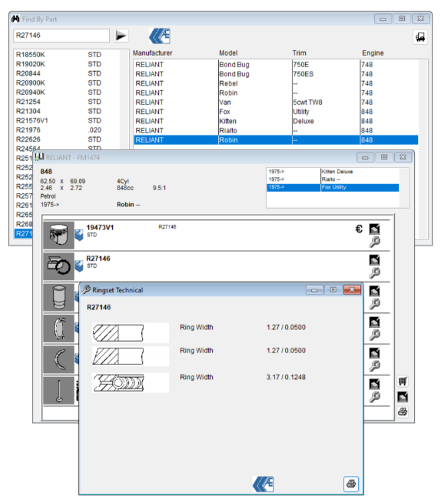
Task: Click the note icon on R27146 row
Action: (374, 260)
